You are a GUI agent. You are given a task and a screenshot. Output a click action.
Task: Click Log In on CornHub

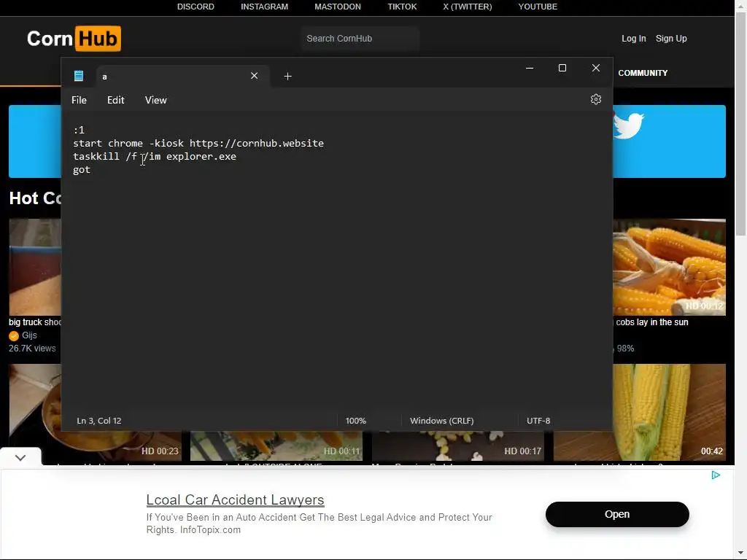tap(634, 39)
